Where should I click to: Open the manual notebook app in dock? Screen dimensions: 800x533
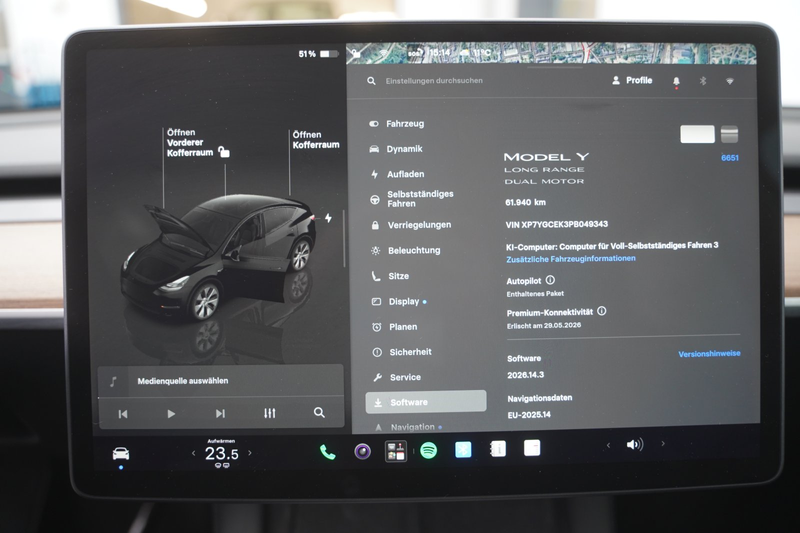(x=497, y=449)
